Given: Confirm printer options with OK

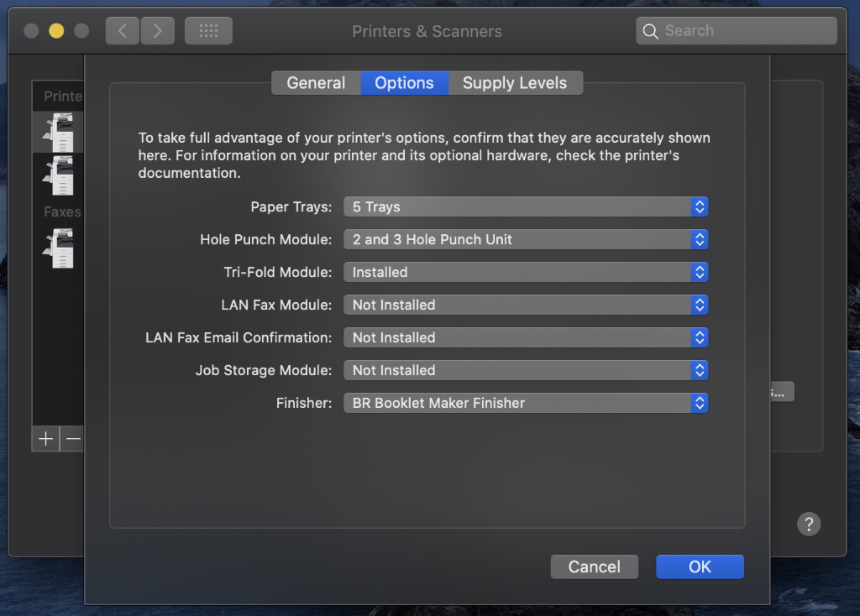Looking at the screenshot, I should click(700, 566).
